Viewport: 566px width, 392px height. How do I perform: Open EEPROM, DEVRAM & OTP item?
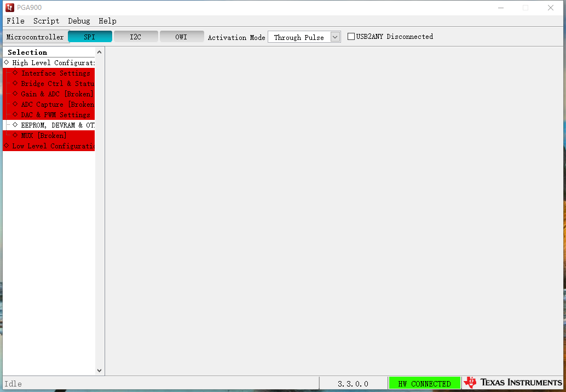tap(57, 125)
